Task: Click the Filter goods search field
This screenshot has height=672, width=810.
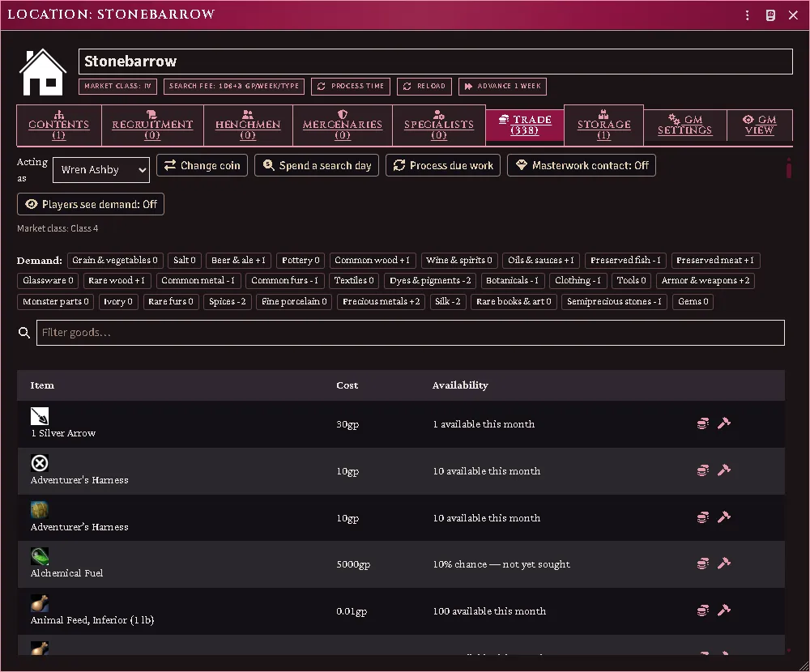Action: 411,333
